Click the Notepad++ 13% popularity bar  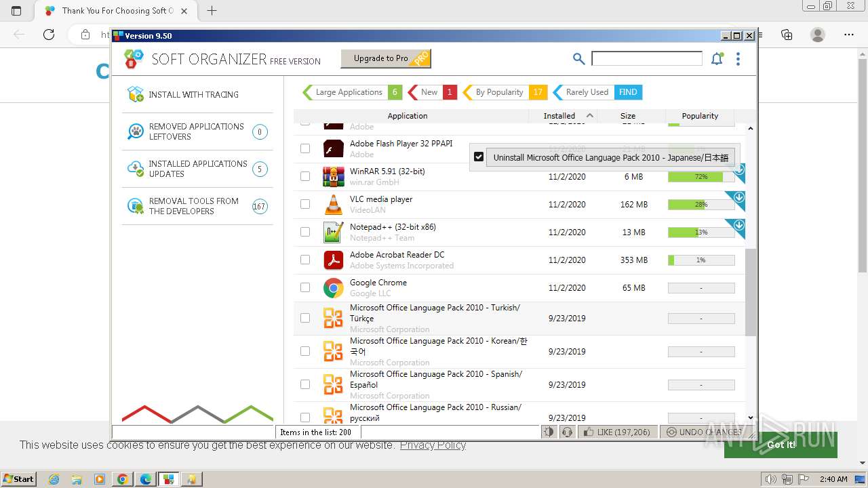[x=701, y=232]
